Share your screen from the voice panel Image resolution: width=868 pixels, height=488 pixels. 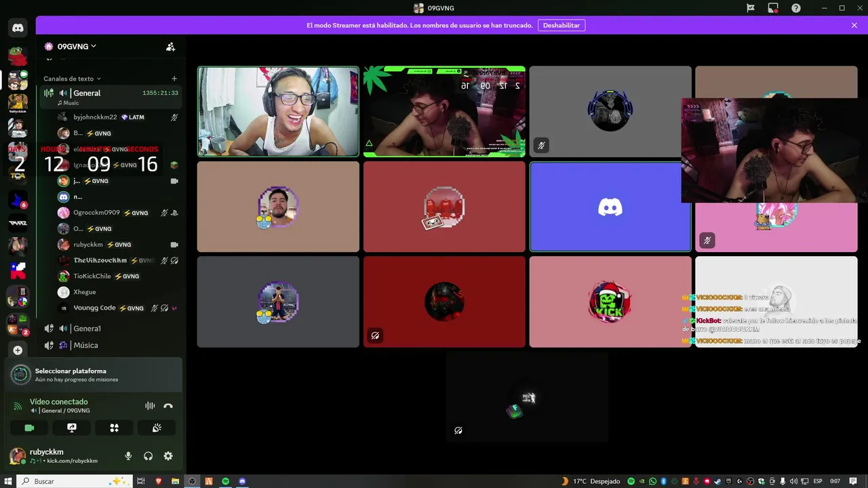72,428
